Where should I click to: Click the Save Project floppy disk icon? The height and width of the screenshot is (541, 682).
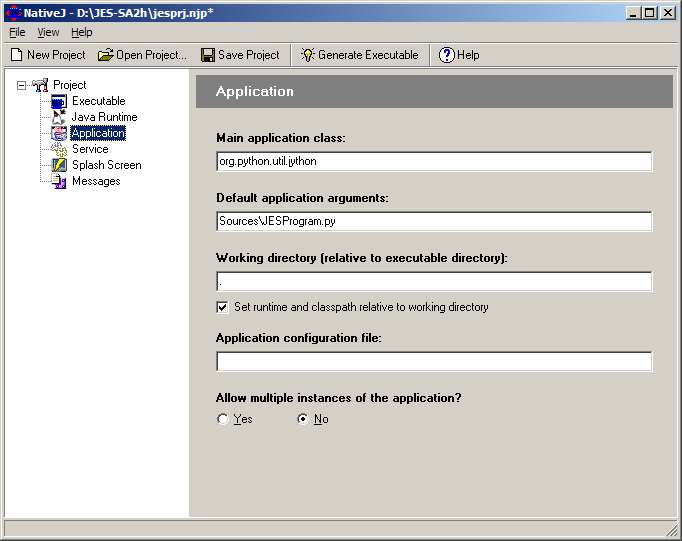point(208,55)
